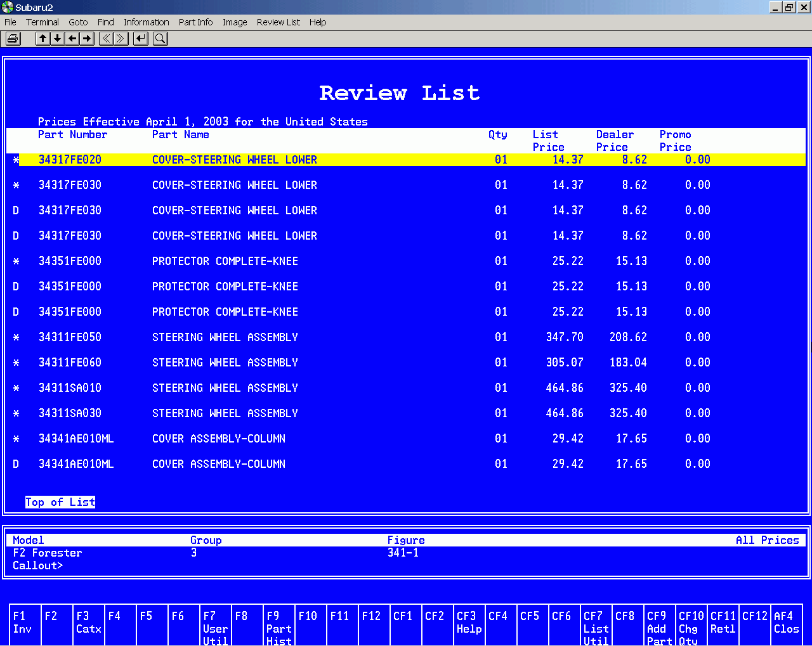
Task: Click the F9 Part Hist function key
Action: point(279,625)
